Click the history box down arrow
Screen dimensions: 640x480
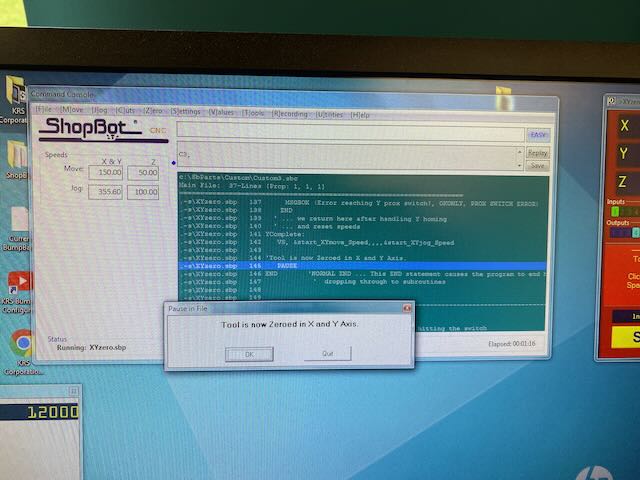(x=520, y=166)
